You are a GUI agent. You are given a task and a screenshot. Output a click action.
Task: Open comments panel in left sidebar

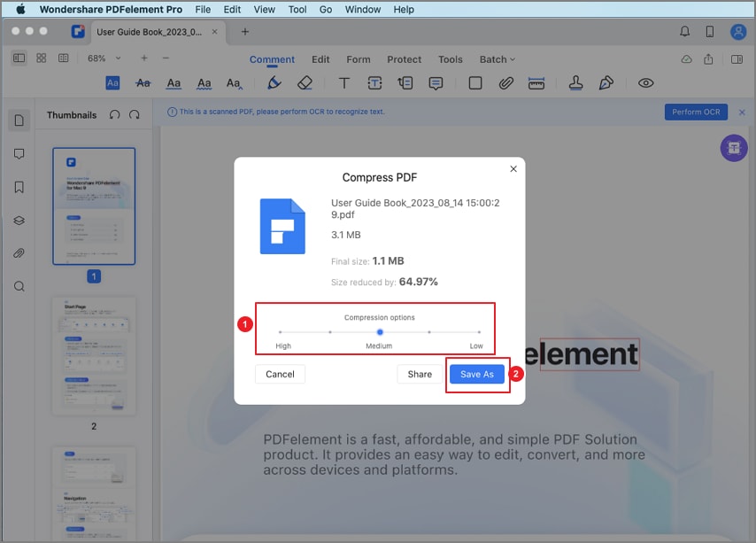[x=19, y=154]
